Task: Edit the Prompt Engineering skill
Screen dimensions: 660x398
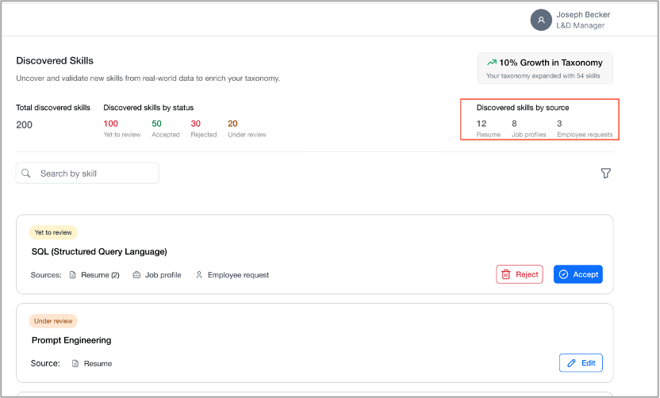Action: (x=580, y=363)
